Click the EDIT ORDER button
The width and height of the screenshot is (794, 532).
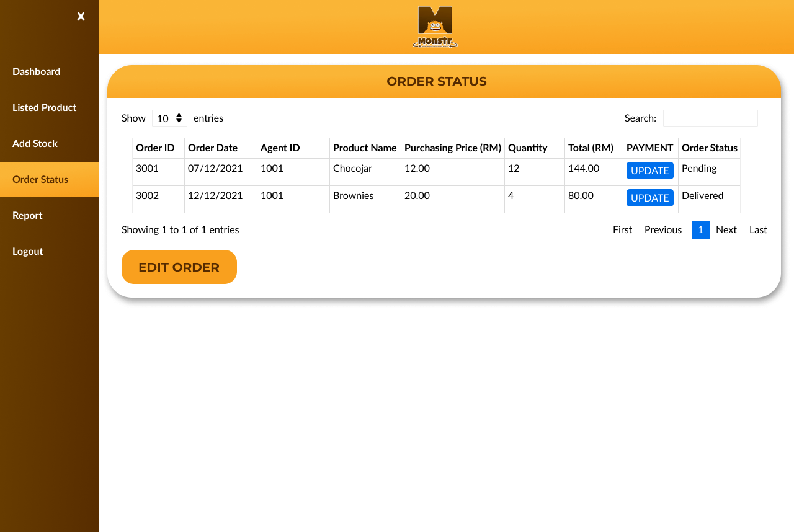click(179, 267)
